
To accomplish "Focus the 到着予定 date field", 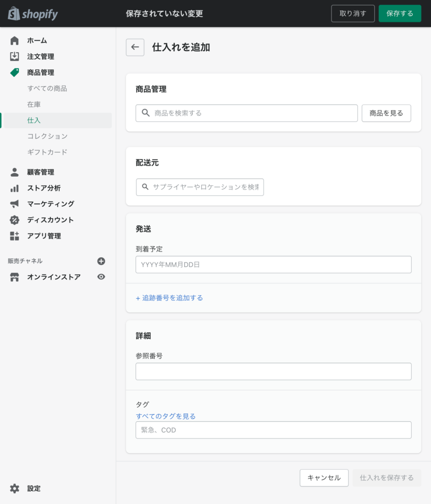I will coord(273,264).
